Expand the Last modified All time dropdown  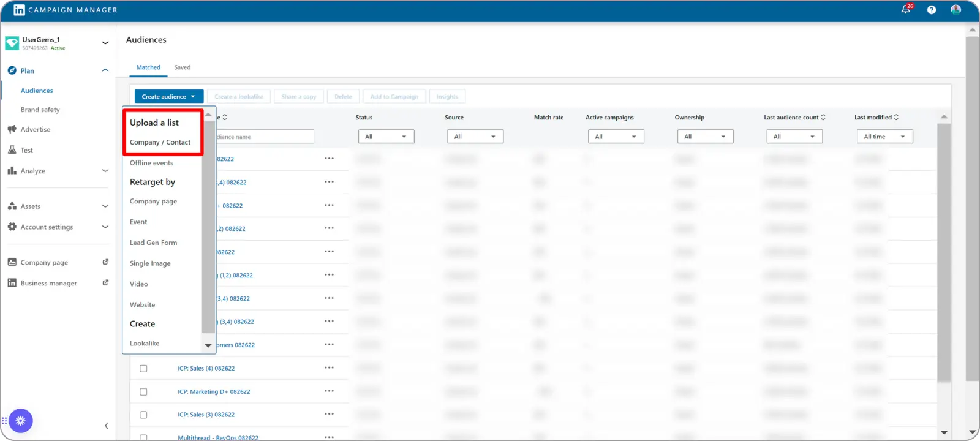(x=884, y=137)
